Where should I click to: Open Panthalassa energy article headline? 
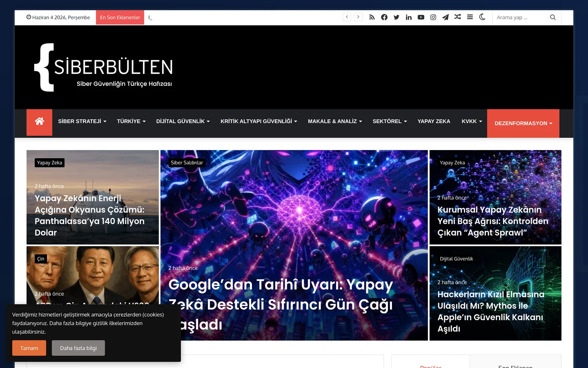(x=89, y=215)
